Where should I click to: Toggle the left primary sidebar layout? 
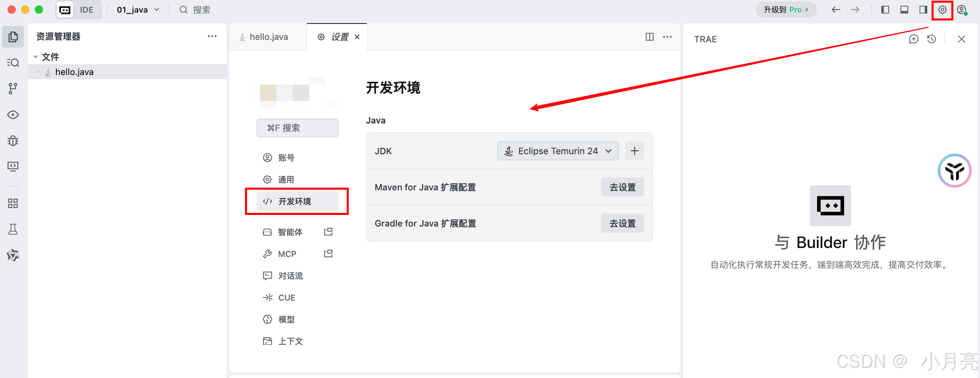pyautogui.click(x=885, y=10)
